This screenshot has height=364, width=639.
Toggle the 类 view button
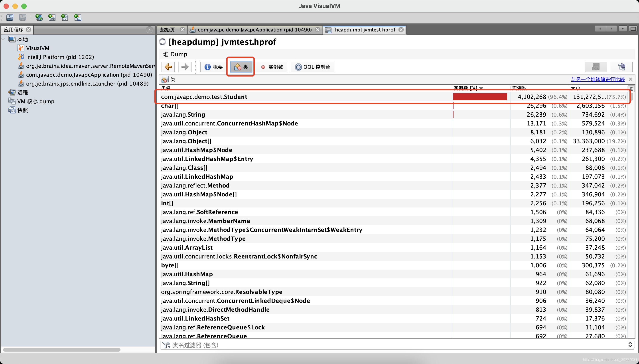241,67
